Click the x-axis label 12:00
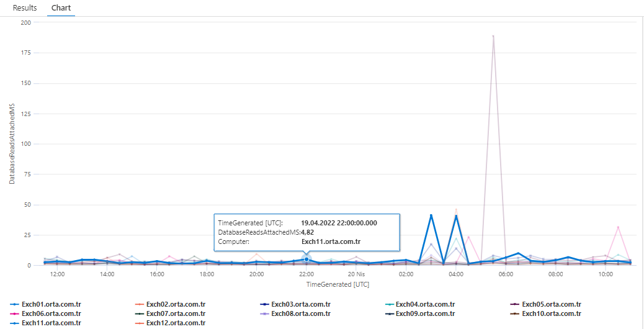 pyautogui.click(x=57, y=273)
